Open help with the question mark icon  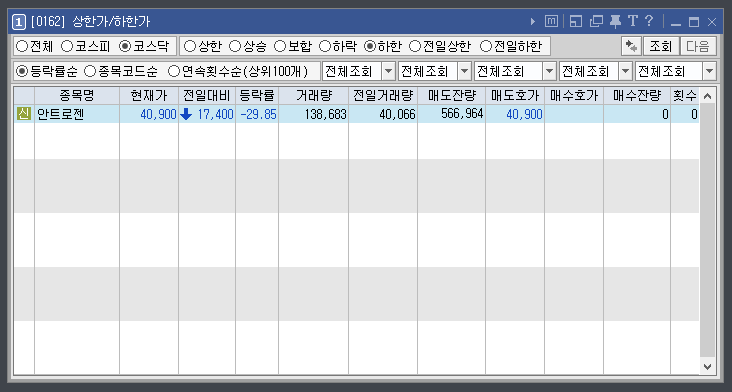point(649,21)
